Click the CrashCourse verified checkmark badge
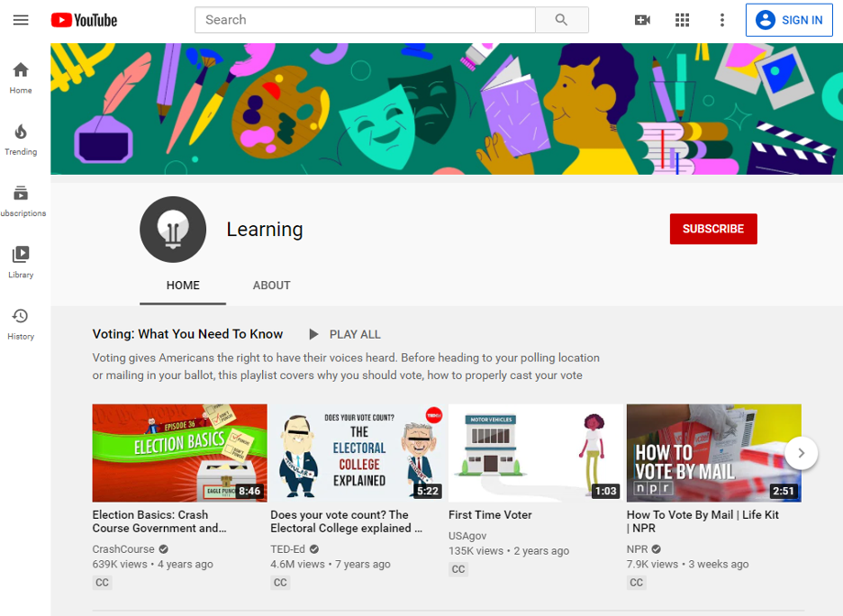This screenshot has width=843, height=616. [x=163, y=548]
